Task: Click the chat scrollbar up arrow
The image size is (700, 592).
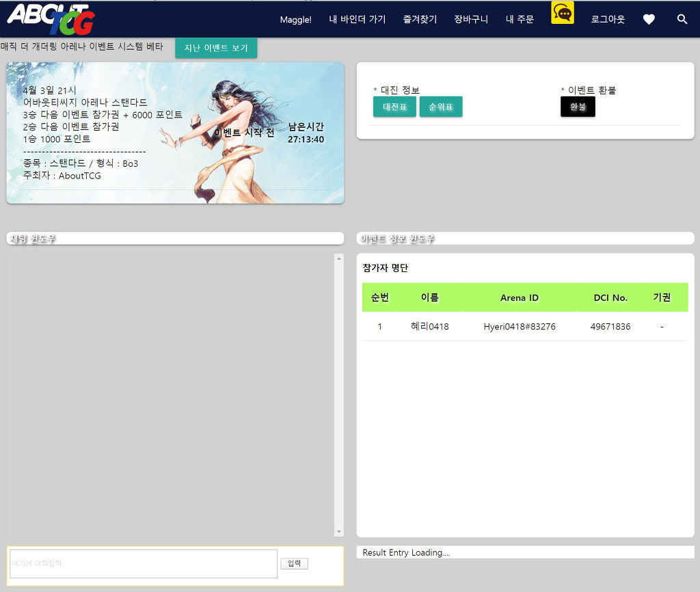Action: pos(339,258)
